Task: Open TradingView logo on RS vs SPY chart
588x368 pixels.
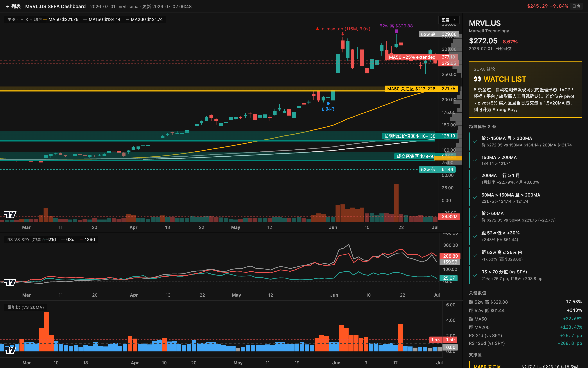Action: click(x=10, y=282)
